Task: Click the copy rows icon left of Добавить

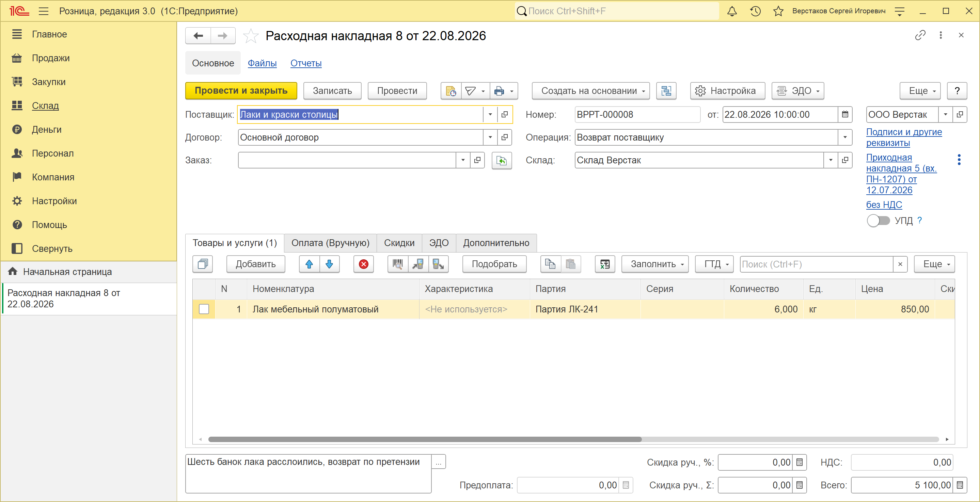Action: click(202, 264)
